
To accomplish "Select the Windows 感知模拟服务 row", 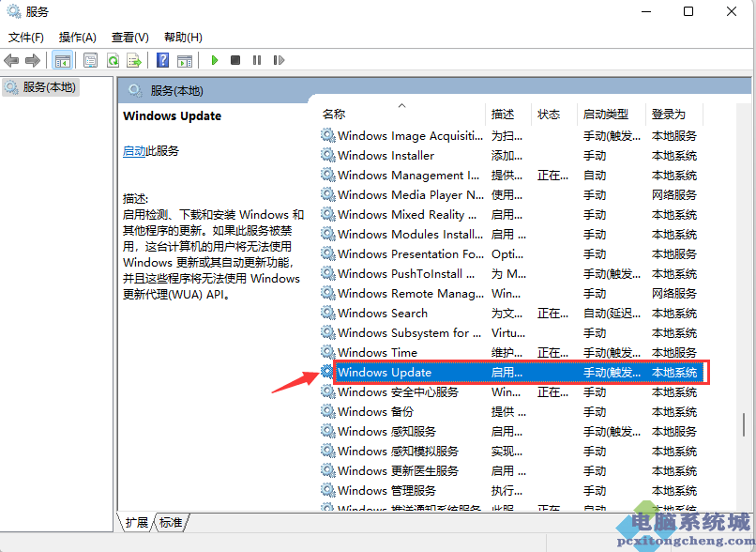I will tap(510, 452).
